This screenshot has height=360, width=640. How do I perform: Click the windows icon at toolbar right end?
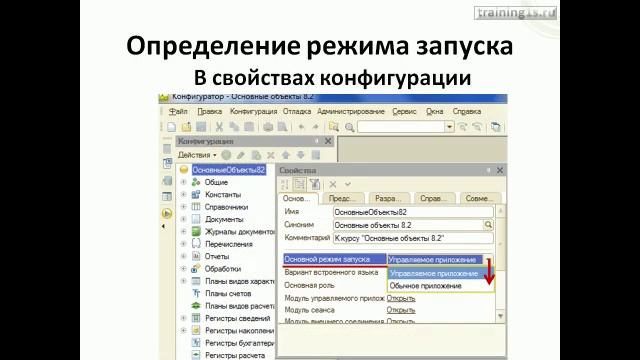pos(496,127)
